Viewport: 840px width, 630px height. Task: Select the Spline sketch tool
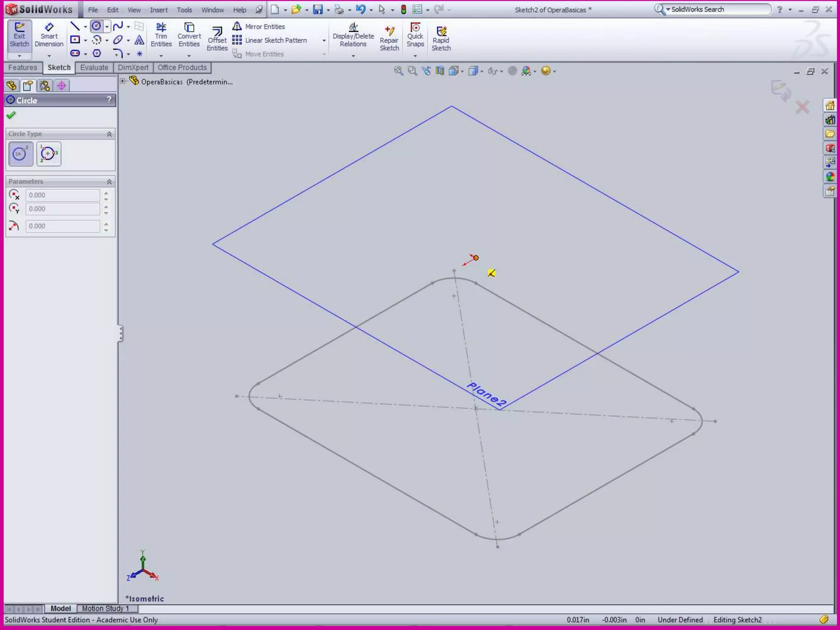(x=118, y=27)
